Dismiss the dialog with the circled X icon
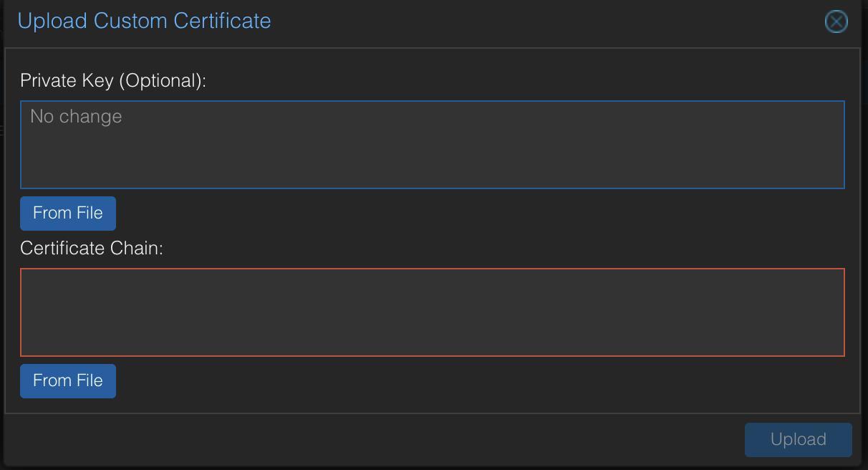The image size is (868, 470). point(836,22)
